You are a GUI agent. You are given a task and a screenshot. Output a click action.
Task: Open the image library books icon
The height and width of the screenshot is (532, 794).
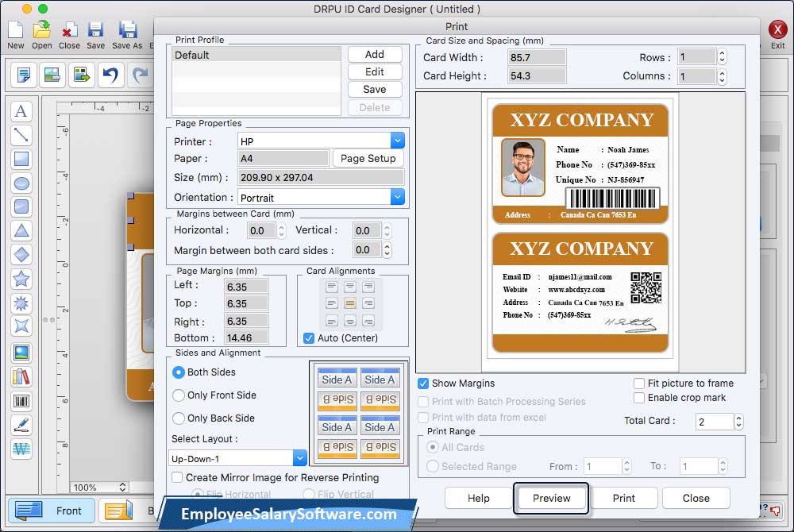tap(21, 376)
